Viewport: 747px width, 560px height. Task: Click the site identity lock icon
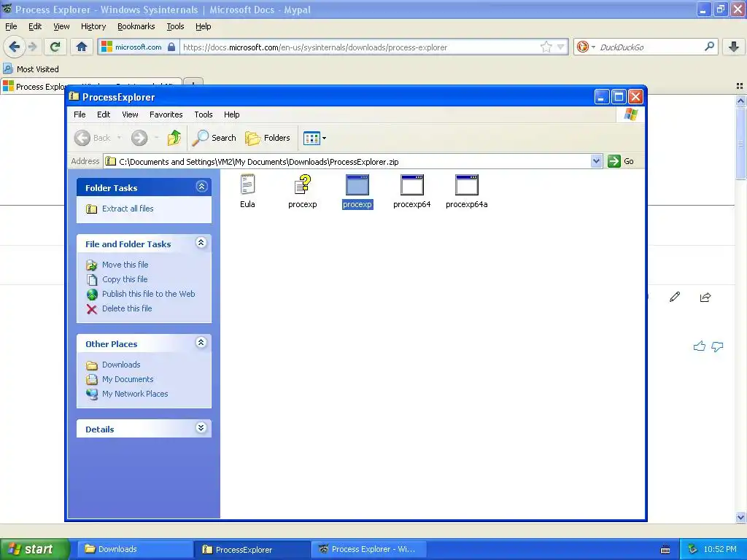click(x=171, y=47)
